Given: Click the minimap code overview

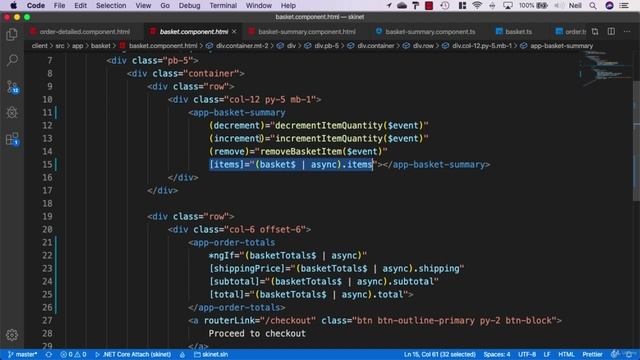Looking at the screenshot, I should click(x=605, y=69).
